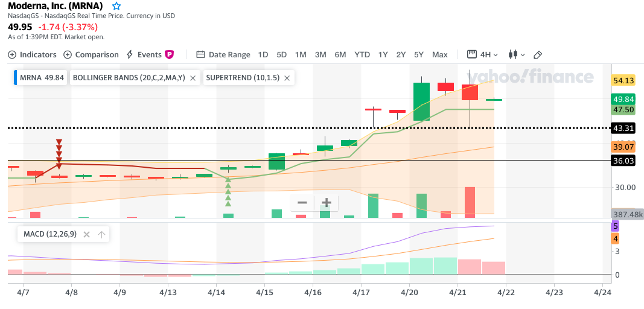The image size is (644, 309).
Task: Remove the Bollinger Bands indicator
Action: click(193, 78)
